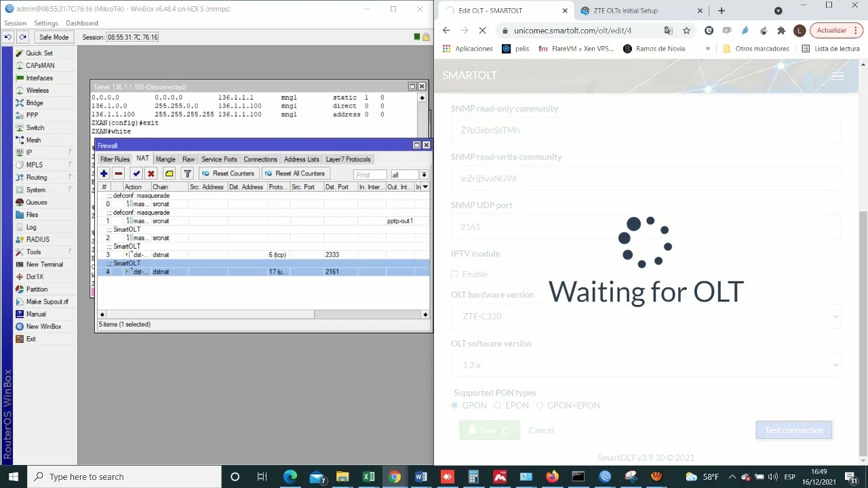Viewport: 868px width, 488px height.
Task: Open Partition in the sidebar
Action: tap(37, 289)
